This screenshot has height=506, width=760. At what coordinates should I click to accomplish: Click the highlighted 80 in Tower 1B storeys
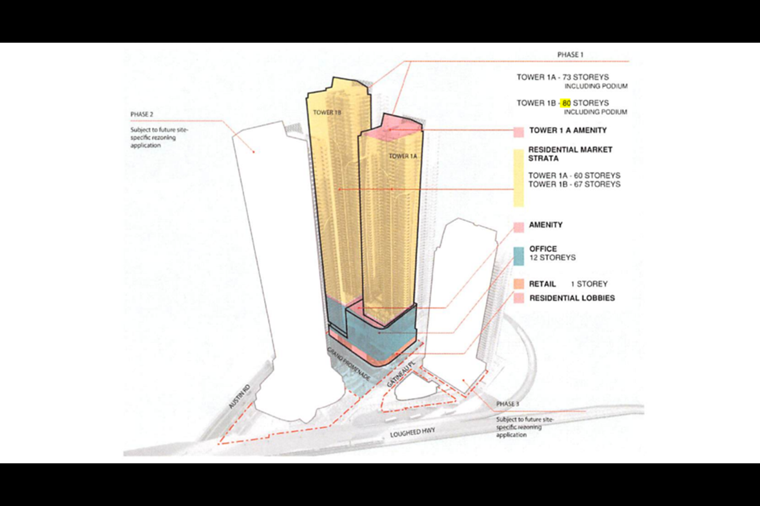point(566,103)
